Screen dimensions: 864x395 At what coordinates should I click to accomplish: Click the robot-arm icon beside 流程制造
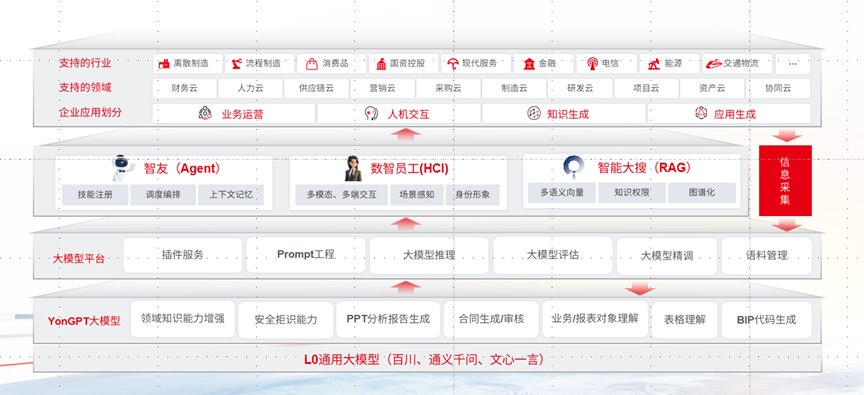point(236,64)
